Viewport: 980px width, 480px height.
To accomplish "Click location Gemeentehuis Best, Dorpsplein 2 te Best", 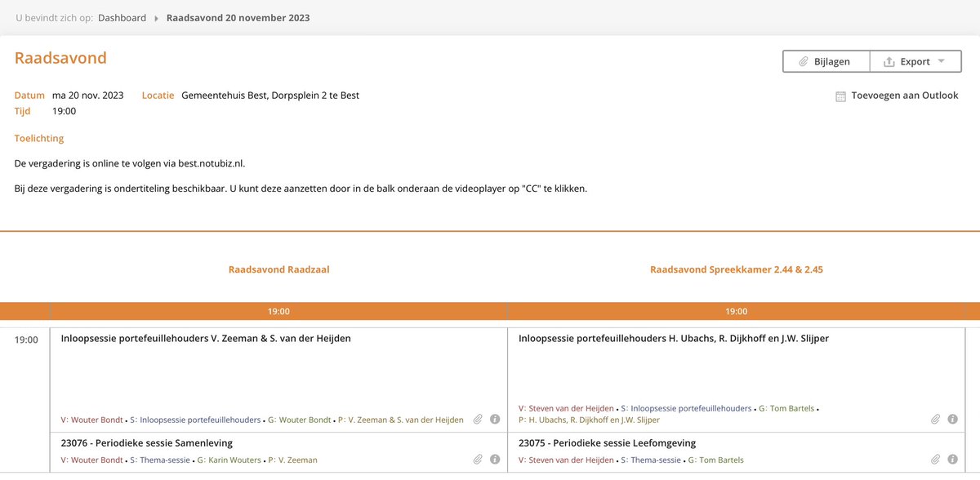I will (270, 96).
